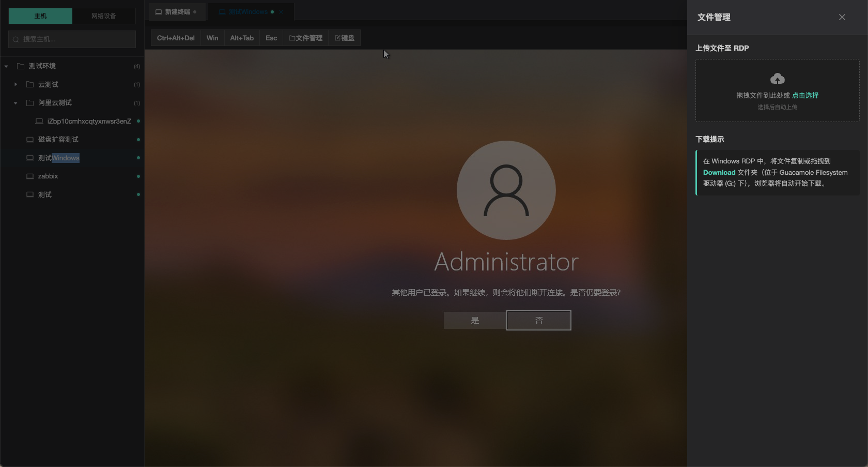
Task: Click the Administrator user avatar
Action: click(x=506, y=190)
